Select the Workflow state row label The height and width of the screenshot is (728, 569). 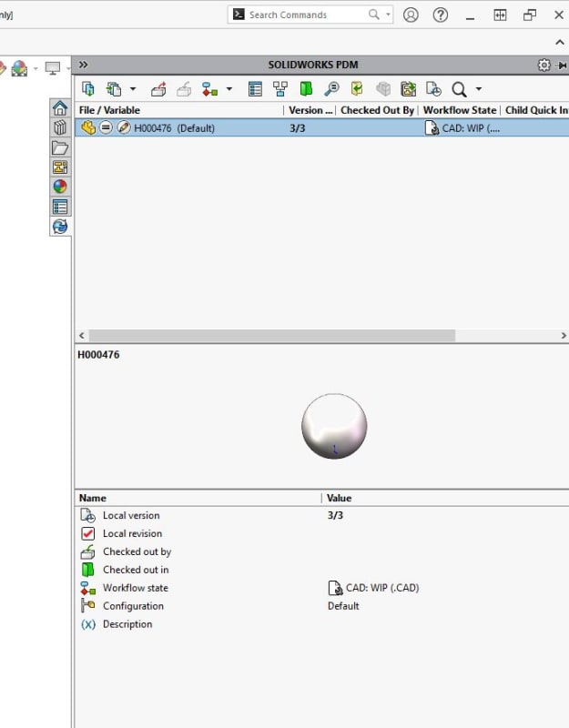click(135, 588)
